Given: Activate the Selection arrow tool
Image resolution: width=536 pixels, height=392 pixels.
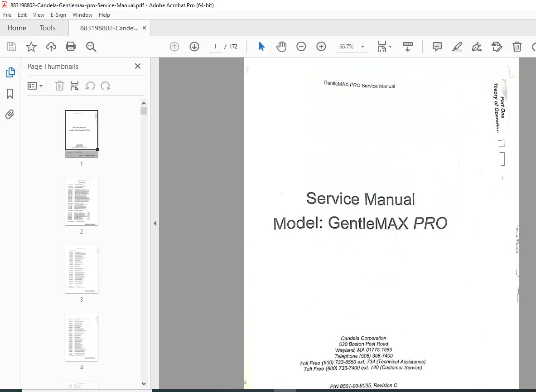Looking at the screenshot, I should point(261,47).
